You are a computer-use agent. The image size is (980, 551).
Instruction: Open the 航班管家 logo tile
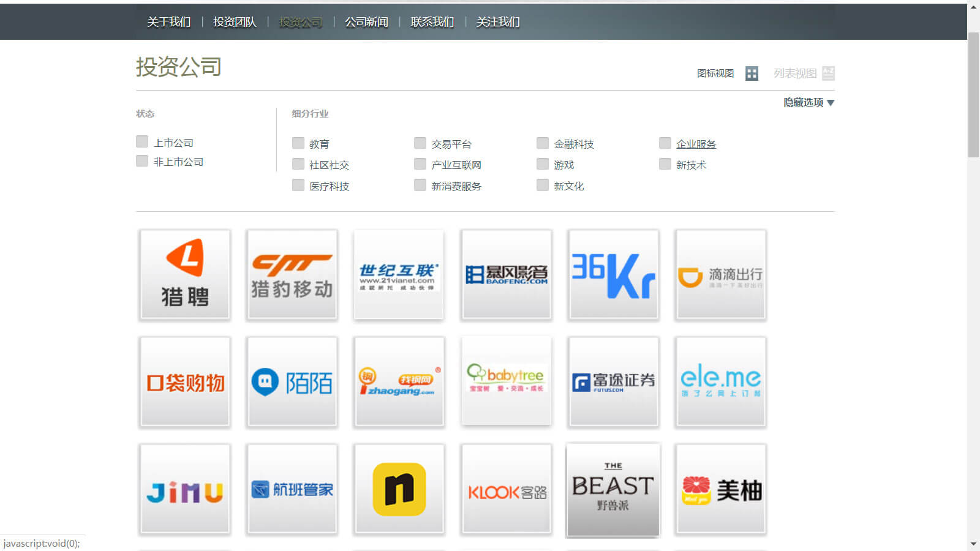click(292, 489)
